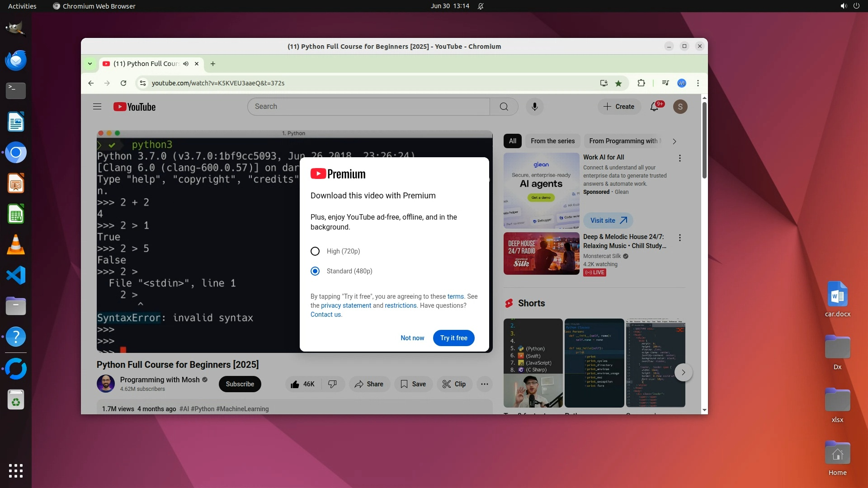The image size is (868, 488).
Task: Expand the tab search dropdown arrow
Action: (x=90, y=64)
